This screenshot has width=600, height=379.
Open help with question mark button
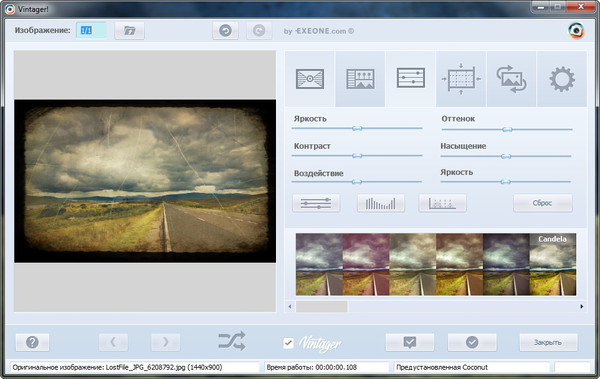tap(32, 342)
